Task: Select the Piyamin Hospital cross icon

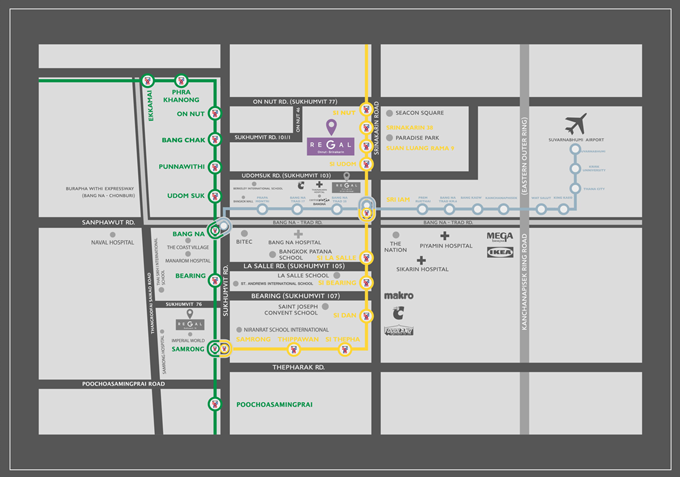Action: pyautogui.click(x=444, y=236)
